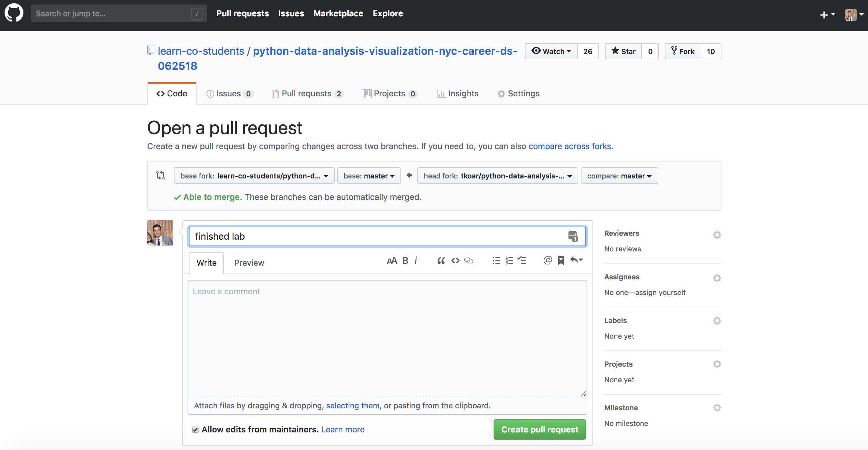Insert a quote with toolbar icon
This screenshot has height=450, width=868.
pyautogui.click(x=441, y=260)
